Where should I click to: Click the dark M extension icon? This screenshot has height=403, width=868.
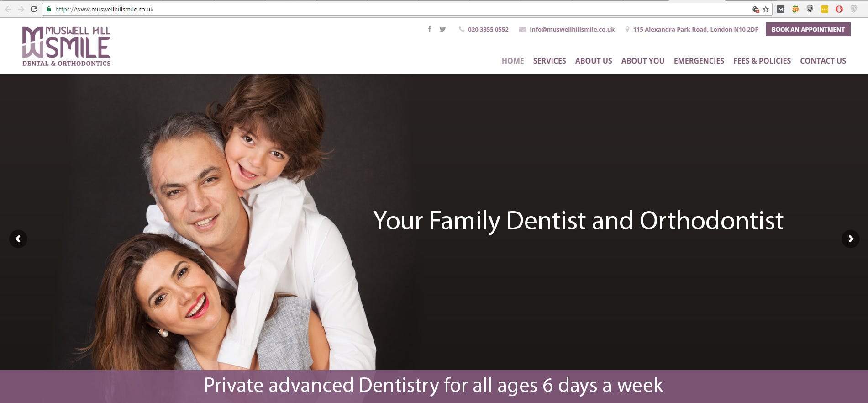tap(781, 9)
